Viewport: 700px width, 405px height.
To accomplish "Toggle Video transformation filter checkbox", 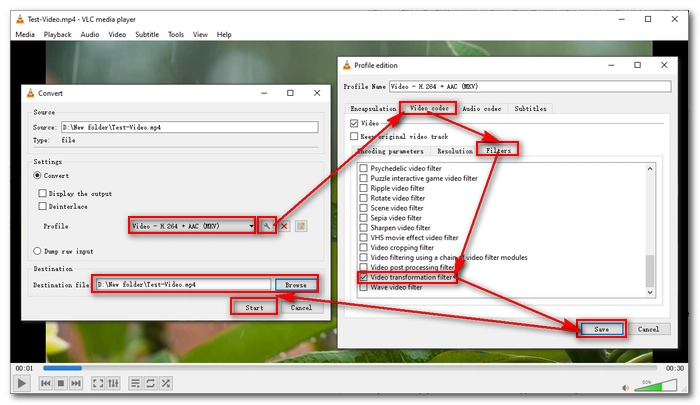I will tap(363, 277).
